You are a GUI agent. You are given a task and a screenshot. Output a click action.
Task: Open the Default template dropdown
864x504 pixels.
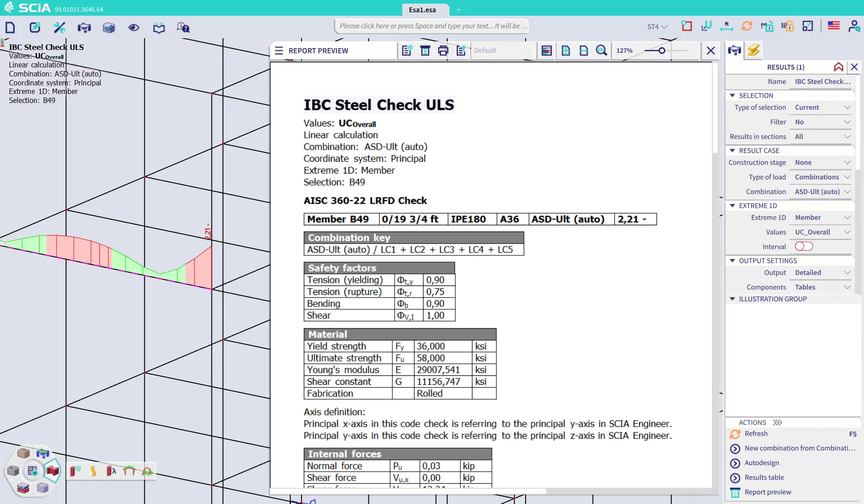tap(503, 50)
